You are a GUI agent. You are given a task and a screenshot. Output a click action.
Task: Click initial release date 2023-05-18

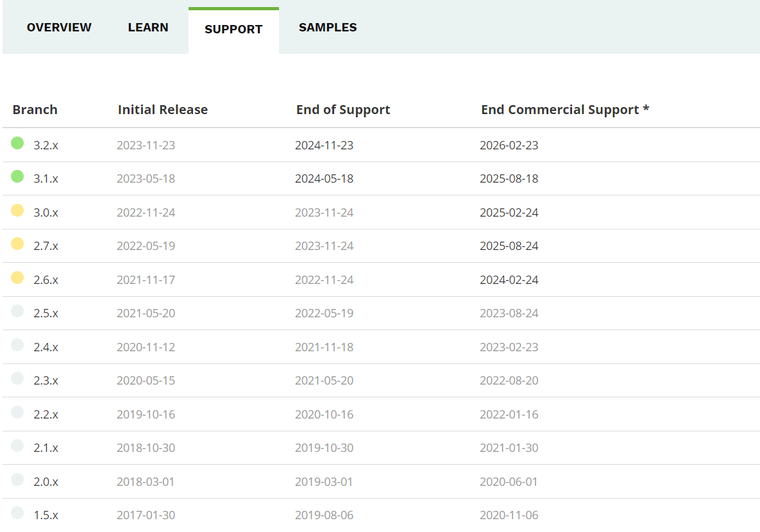pos(146,179)
